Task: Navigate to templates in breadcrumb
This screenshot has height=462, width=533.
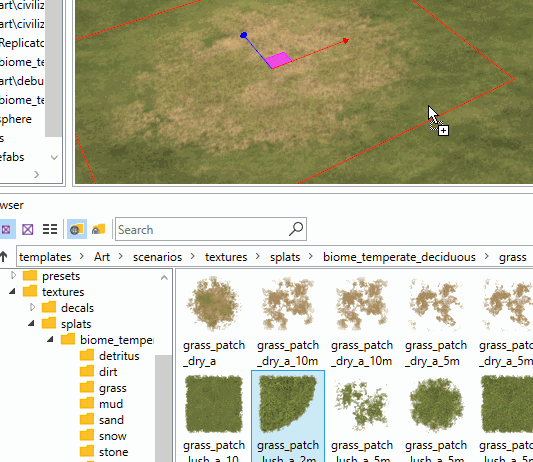Action: click(45, 257)
